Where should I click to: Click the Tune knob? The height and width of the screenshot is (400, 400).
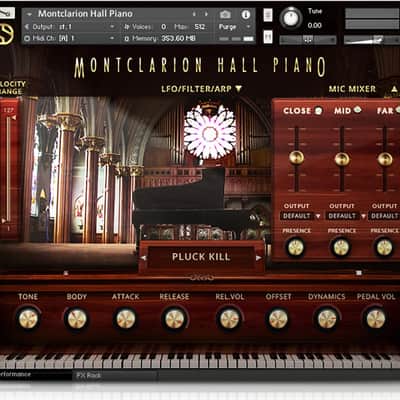[x=291, y=18]
